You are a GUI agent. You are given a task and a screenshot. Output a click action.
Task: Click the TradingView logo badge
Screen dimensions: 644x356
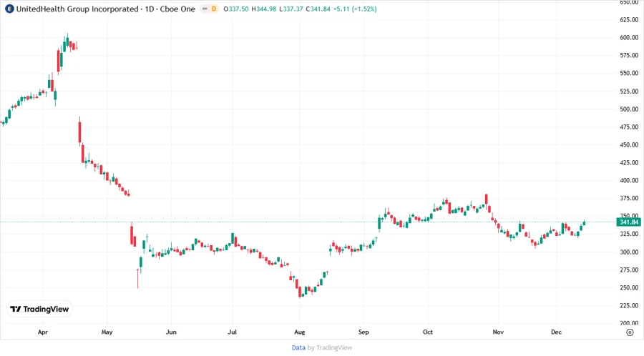pyautogui.click(x=40, y=310)
